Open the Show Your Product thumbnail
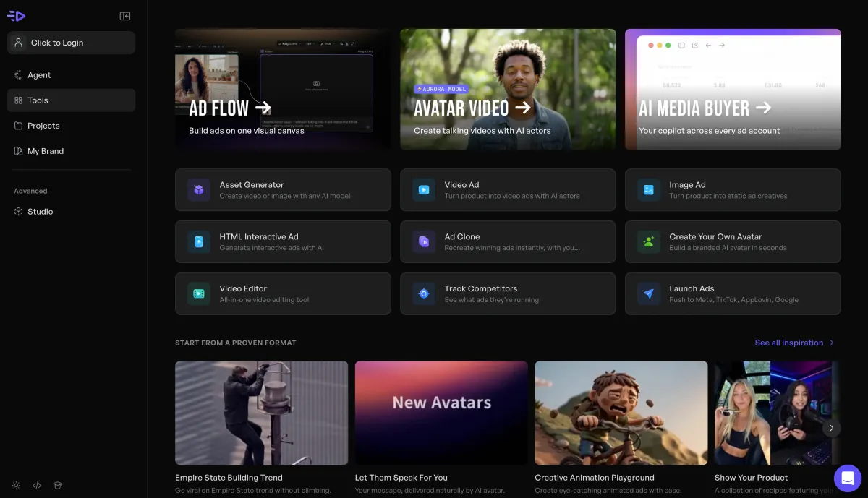This screenshot has height=498, width=868. point(778,413)
